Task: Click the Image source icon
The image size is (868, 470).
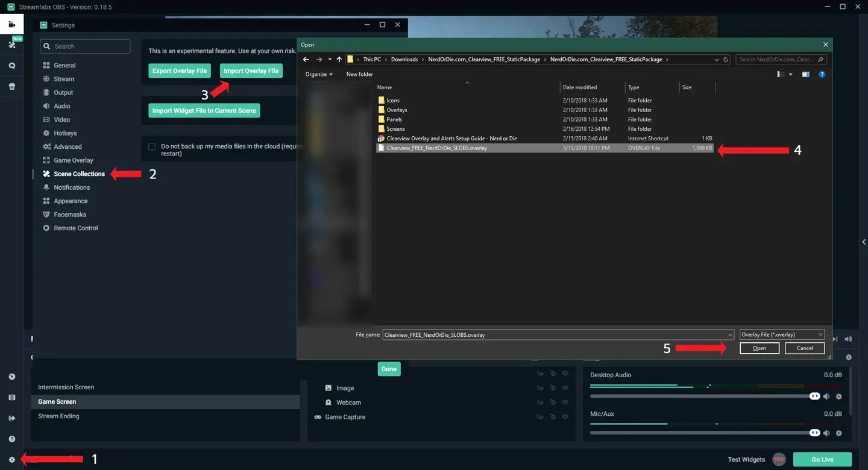Action: [328, 388]
